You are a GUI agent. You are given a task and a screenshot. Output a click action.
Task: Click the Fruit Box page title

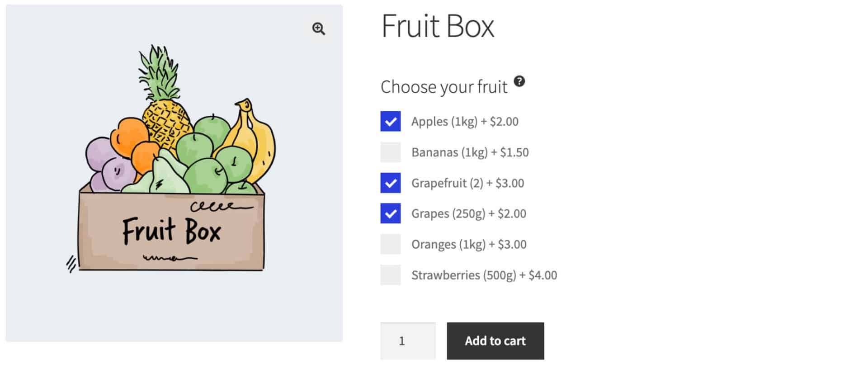tap(437, 26)
